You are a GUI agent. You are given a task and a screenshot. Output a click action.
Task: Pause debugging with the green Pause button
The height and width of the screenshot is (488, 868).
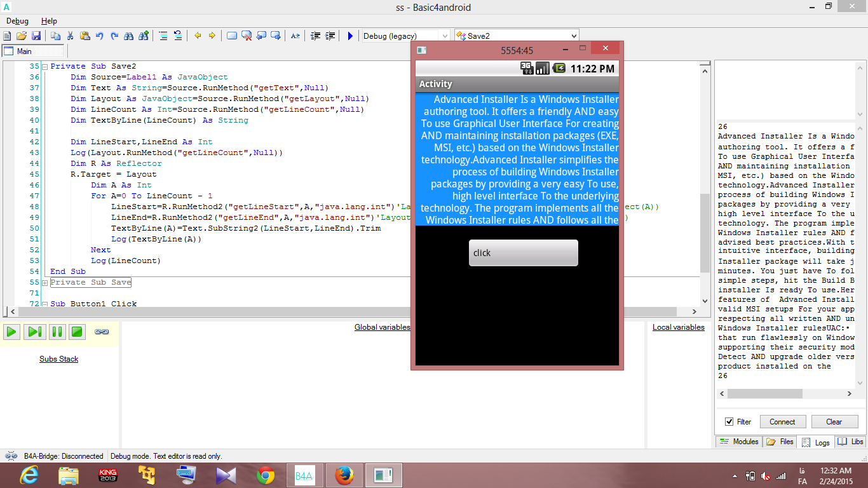click(57, 332)
